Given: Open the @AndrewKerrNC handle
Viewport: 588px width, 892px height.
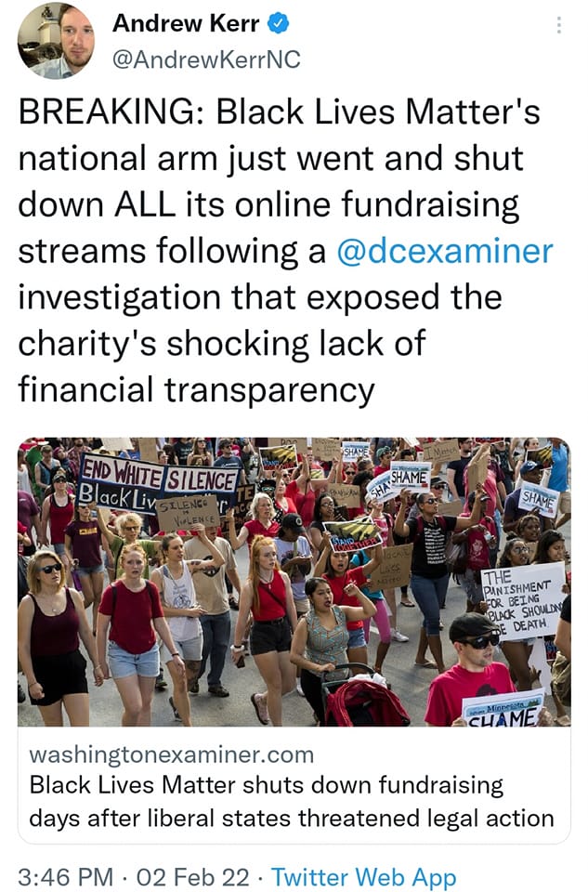Looking at the screenshot, I should point(207,59).
